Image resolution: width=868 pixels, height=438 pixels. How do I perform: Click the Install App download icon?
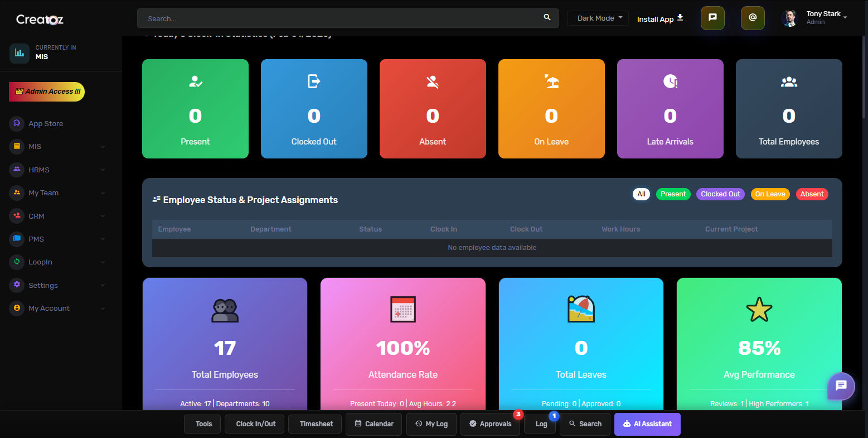point(680,18)
